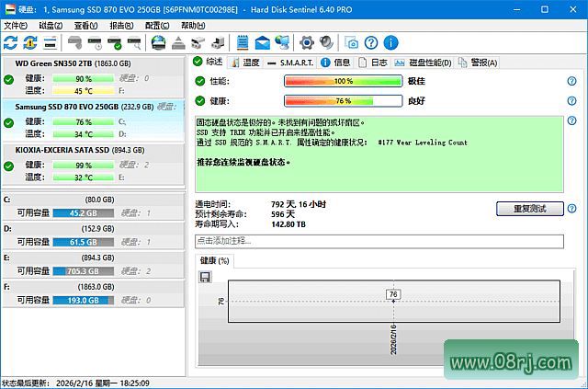Screen dimensions: 588x389
Task: Click the blue info toolbar icon
Action: [x=390, y=43]
